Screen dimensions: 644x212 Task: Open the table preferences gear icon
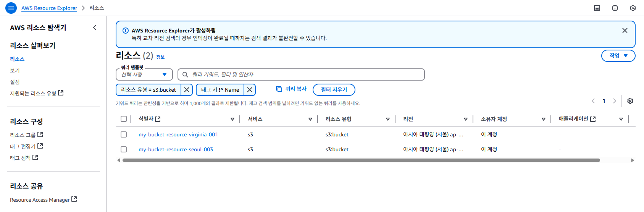630,101
